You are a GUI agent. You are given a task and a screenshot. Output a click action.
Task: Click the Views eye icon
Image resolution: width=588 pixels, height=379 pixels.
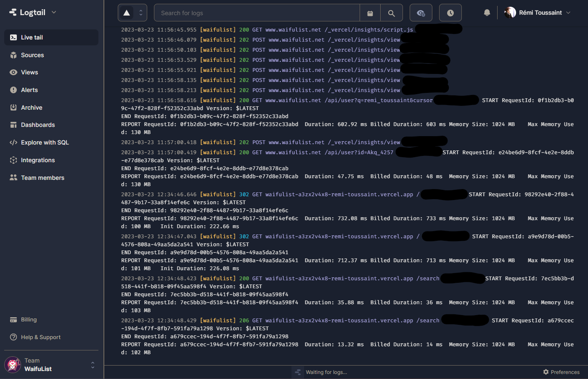click(13, 72)
